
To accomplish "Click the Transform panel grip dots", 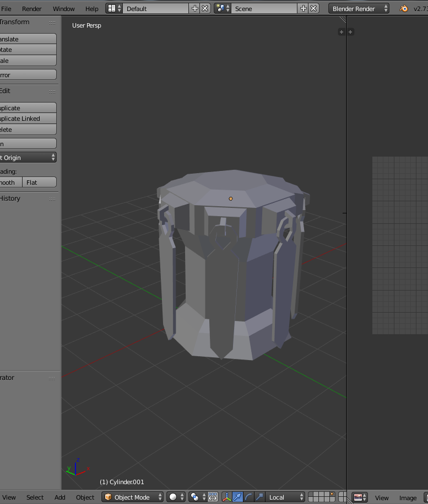I will click(52, 23).
